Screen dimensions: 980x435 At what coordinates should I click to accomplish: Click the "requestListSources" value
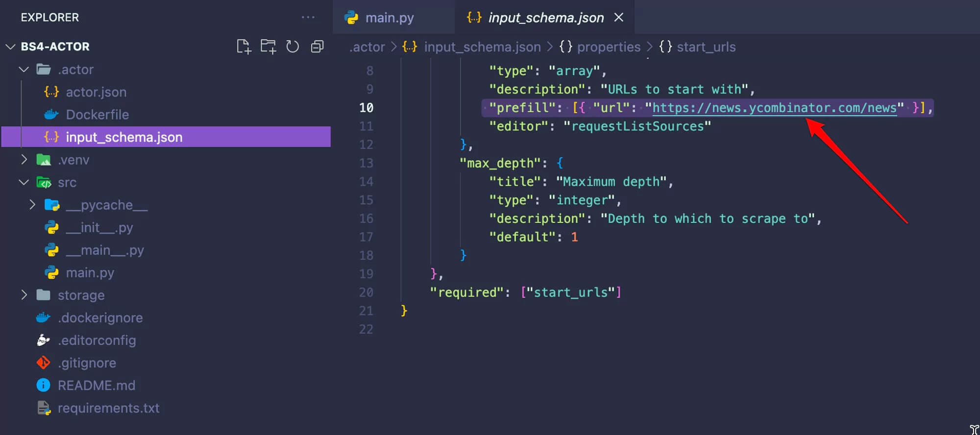point(637,126)
